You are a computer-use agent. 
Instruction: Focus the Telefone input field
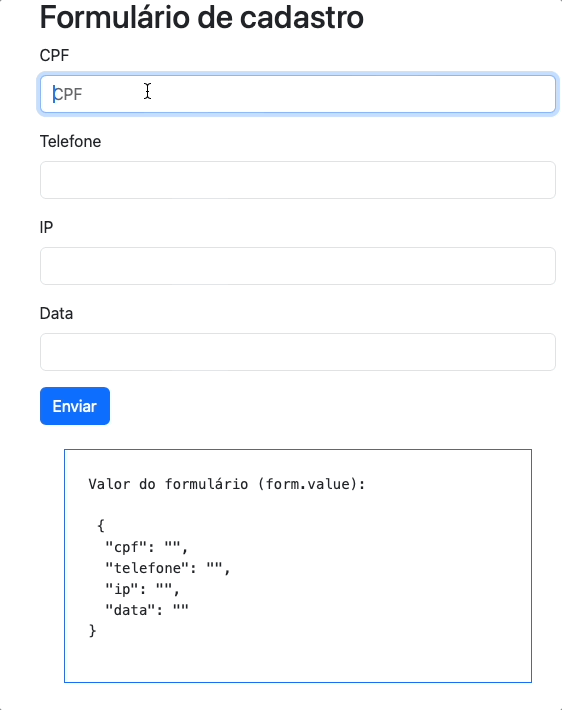coord(298,180)
